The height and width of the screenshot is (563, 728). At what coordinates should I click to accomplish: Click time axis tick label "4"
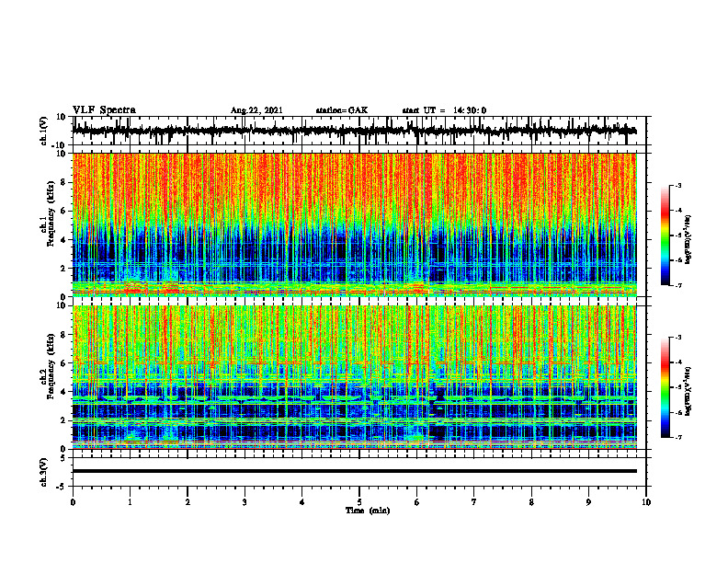(x=302, y=502)
